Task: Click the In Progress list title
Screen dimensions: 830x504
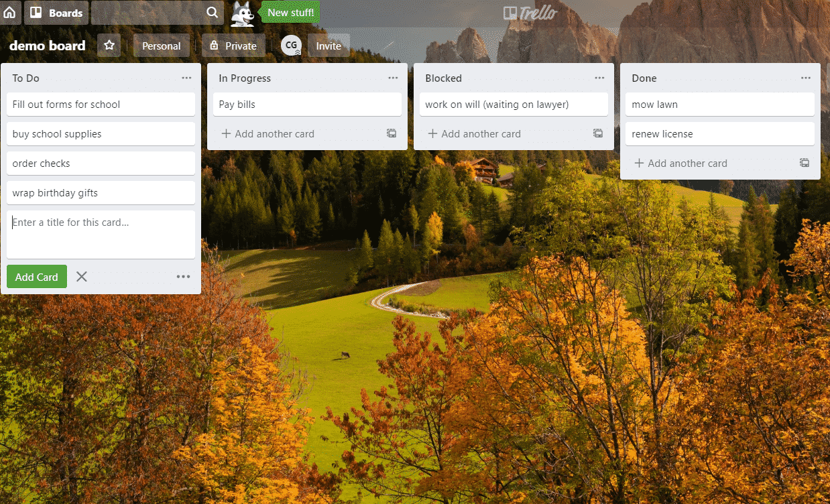Action: coord(245,78)
